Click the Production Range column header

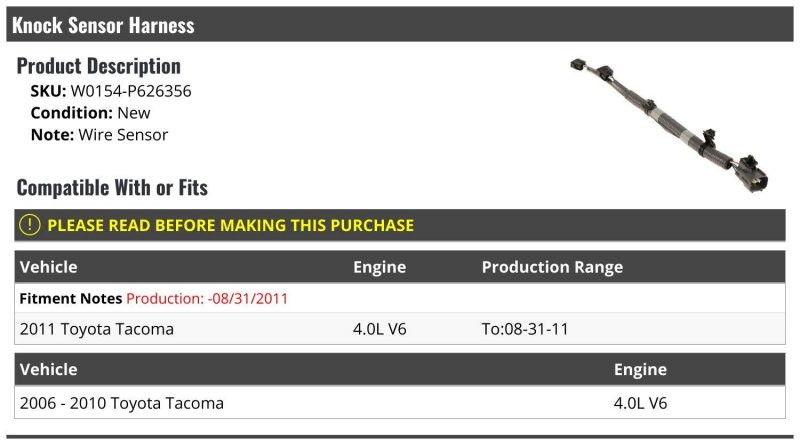552,267
